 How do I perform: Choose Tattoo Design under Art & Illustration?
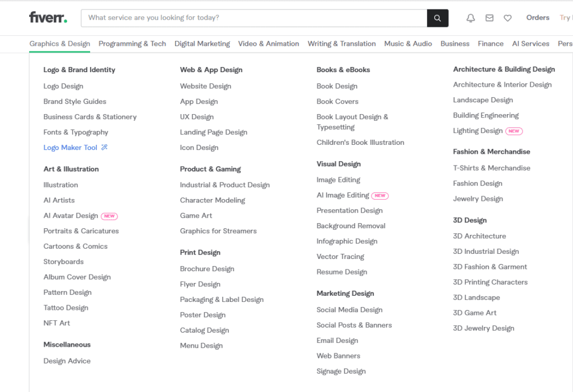(65, 307)
